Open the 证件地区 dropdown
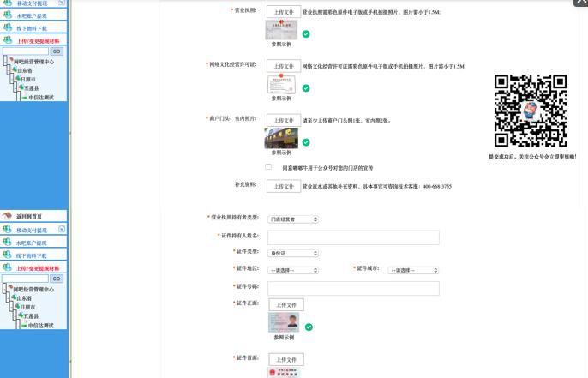 click(x=293, y=270)
